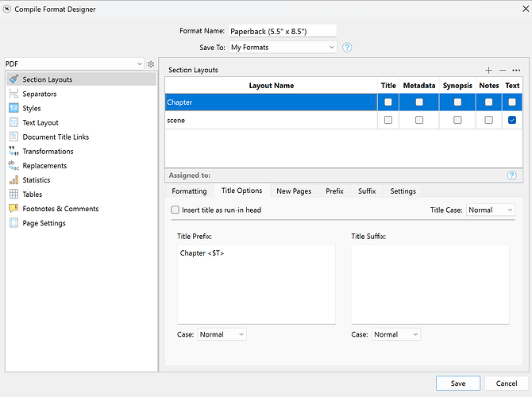Viewport: 532px width, 397px height.
Task: Click the Scrivener icon in title bar
Action: pyautogui.click(x=7, y=9)
